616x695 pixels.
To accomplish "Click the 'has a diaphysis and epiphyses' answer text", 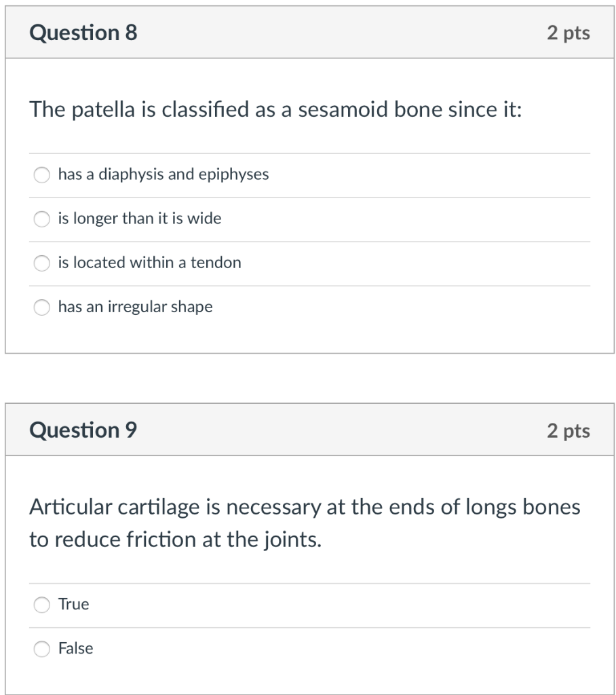I will (163, 174).
